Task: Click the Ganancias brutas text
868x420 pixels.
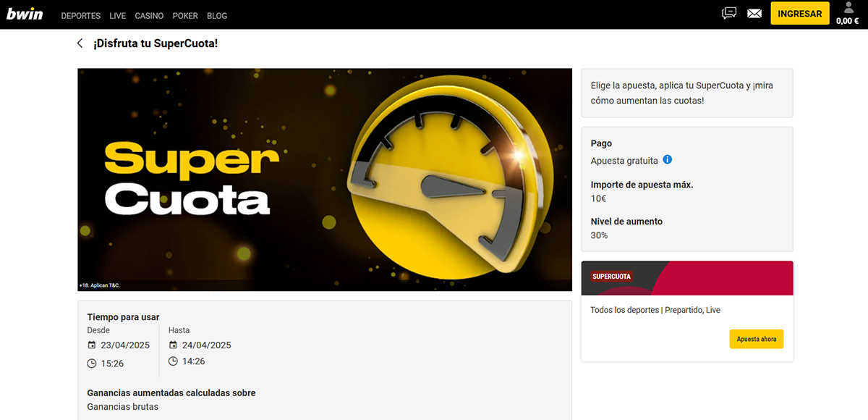Action: click(123, 407)
